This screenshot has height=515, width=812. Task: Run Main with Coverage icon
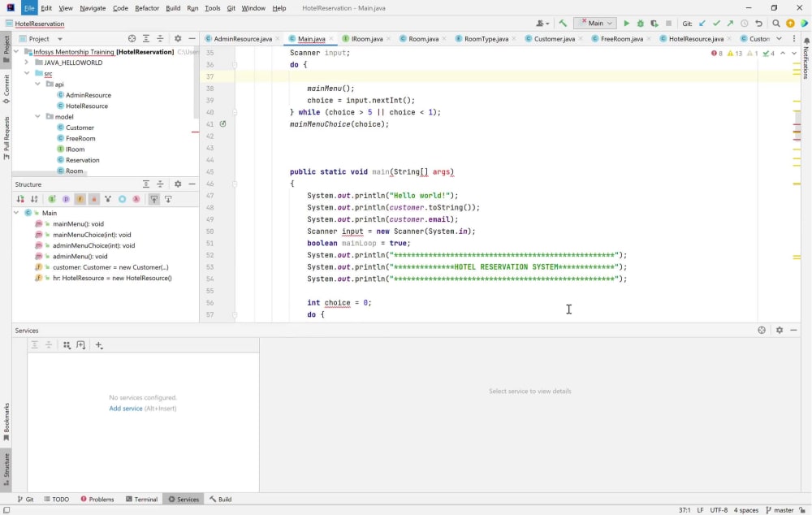[x=654, y=23]
